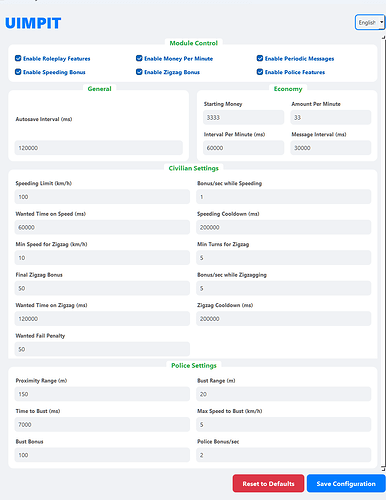Click the page vertical scrollbar
The image size is (386, 500).
tap(383, 253)
